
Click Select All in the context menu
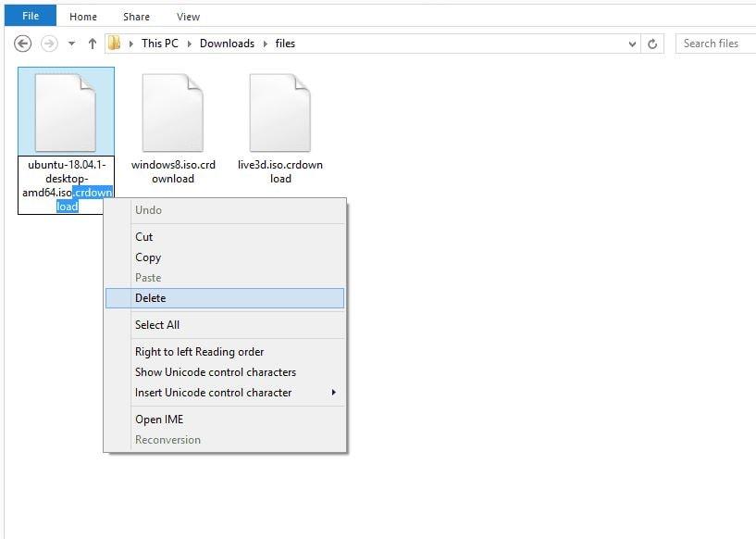tap(155, 324)
